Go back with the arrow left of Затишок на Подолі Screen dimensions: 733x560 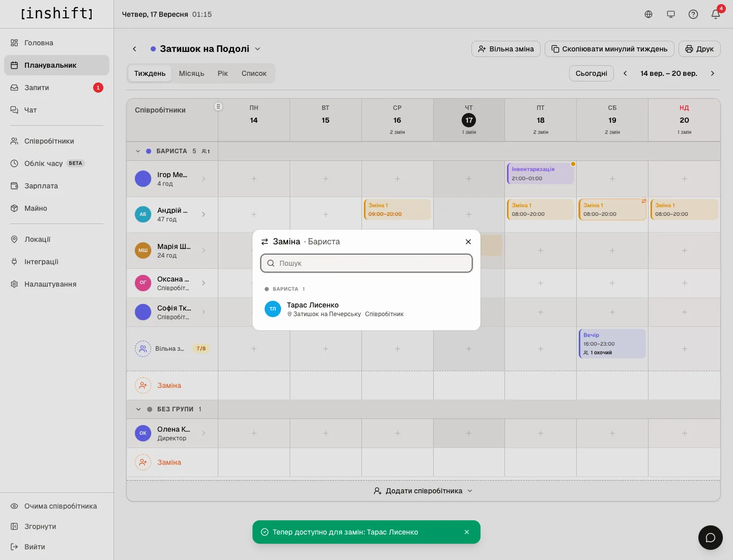coord(134,49)
